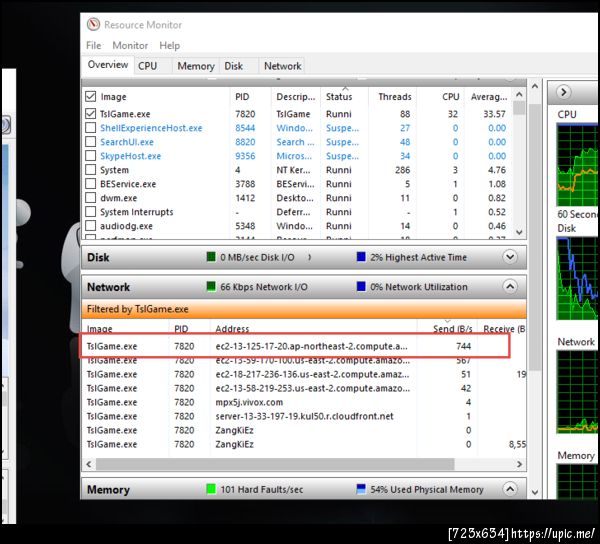Viewport: 600px width, 544px height.
Task: Click network list horizontal scroll left arrow
Action: pos(89,464)
